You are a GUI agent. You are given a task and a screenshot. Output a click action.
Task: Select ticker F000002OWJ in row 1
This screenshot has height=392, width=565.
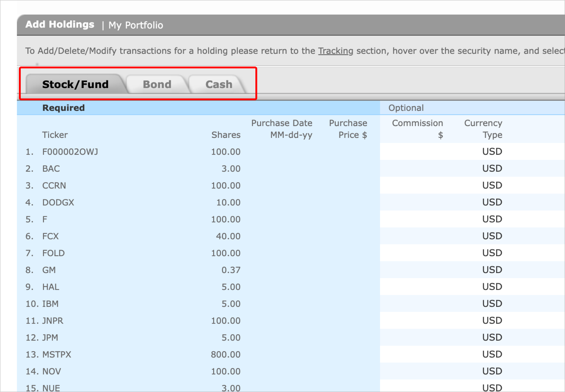click(x=70, y=152)
